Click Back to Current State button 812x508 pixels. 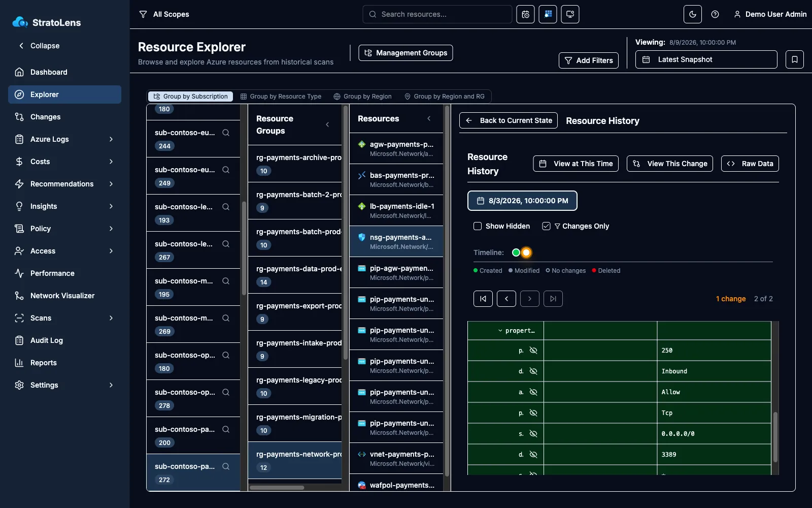(x=509, y=120)
